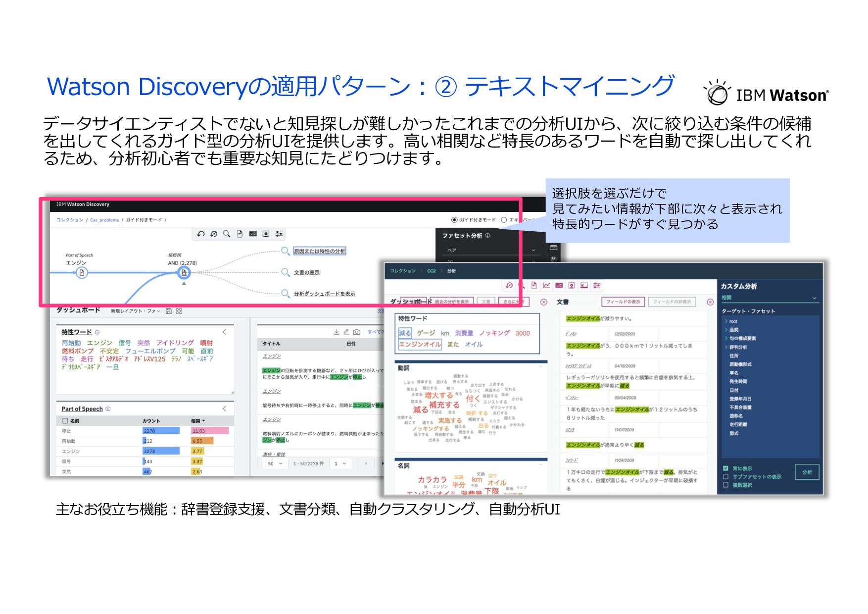Expand the 句の構成要素 facet tree item
This screenshot has height=614, width=868.
pyautogui.click(x=726, y=338)
